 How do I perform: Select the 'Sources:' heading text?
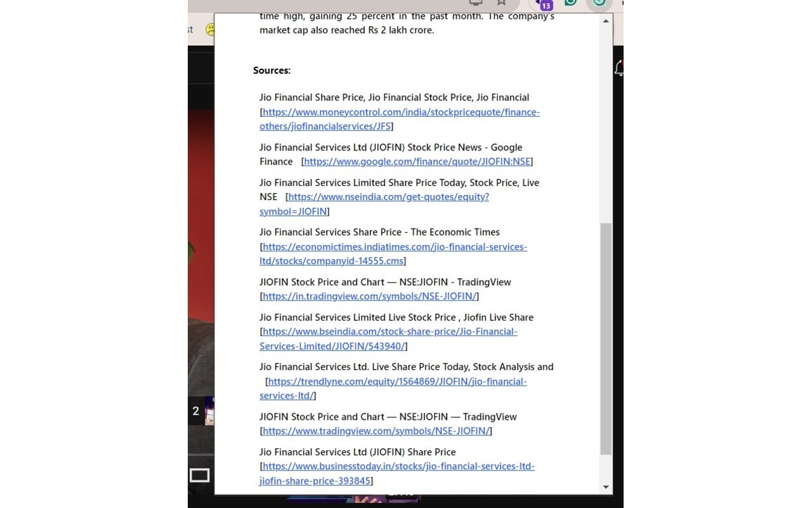pyautogui.click(x=272, y=70)
